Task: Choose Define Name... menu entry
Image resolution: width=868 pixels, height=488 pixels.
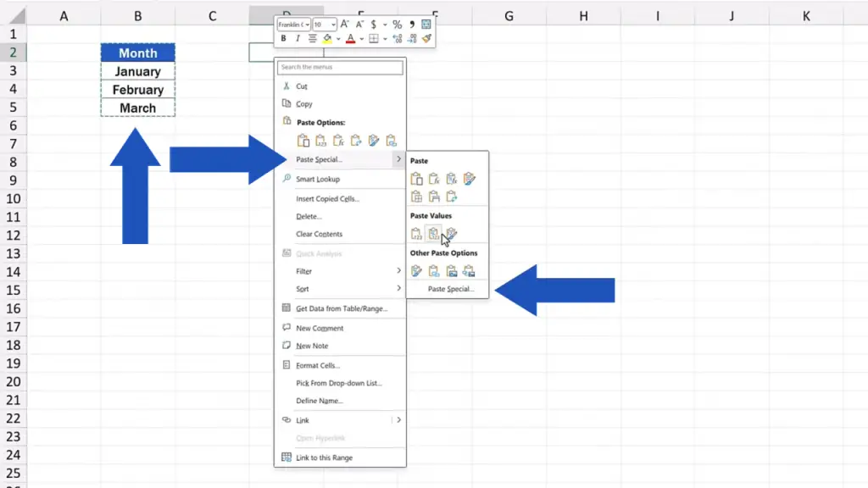Action: 340,401
